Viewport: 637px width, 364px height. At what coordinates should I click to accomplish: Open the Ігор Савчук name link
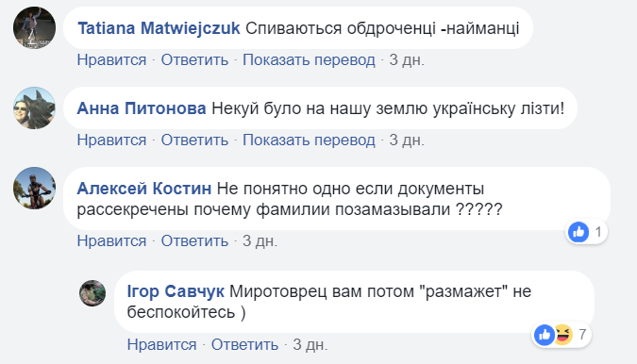pos(176,291)
